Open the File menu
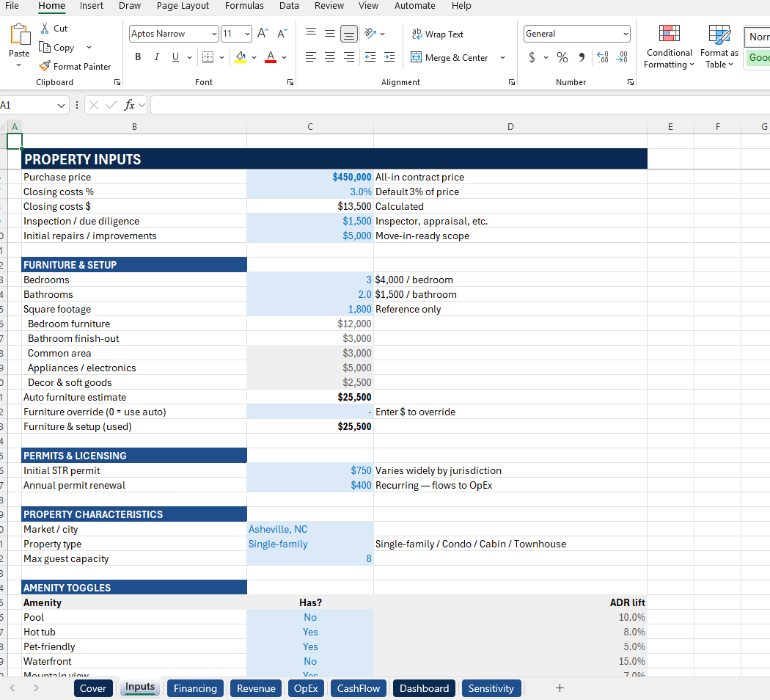Viewport: 770px width, 700px height. [x=12, y=6]
